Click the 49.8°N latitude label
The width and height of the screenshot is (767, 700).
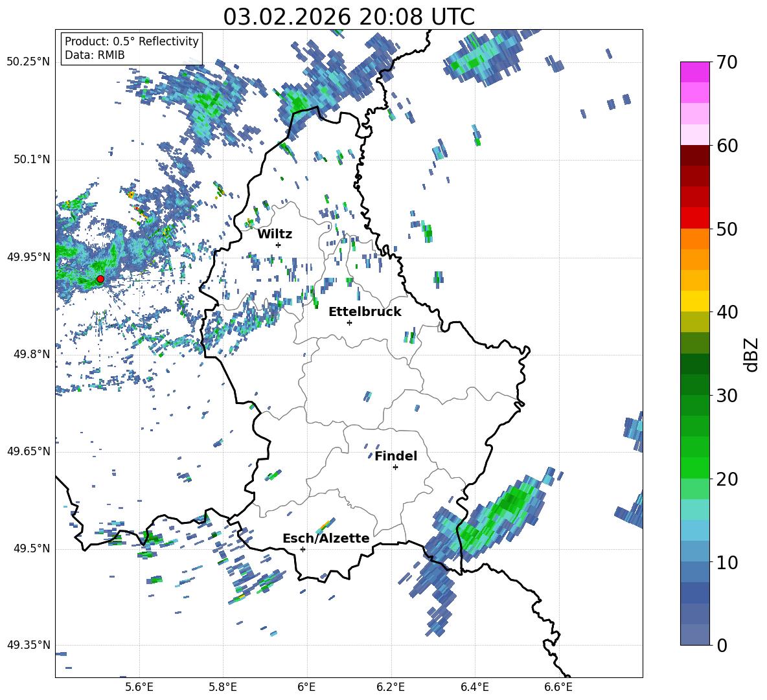[32, 354]
